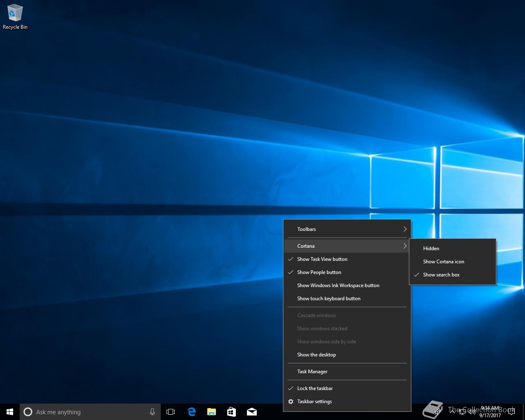This screenshot has width=525, height=420.
Task: Click the microphone icon in the search box
Action: coord(152,412)
